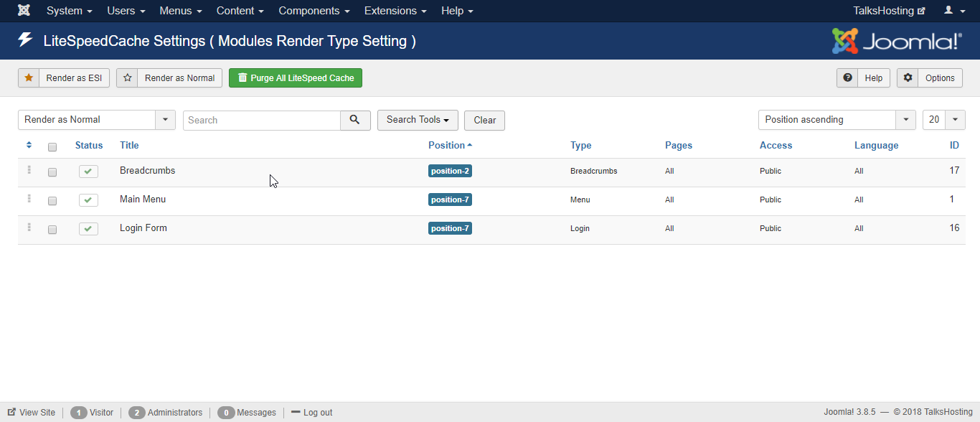980x422 pixels.
Task: Click the large Joomla! brand logo
Action: [x=897, y=41]
